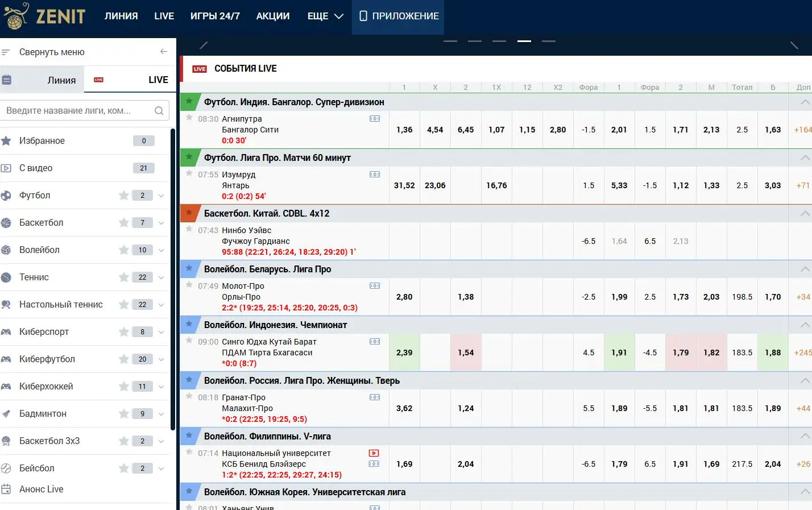Open АКЦИИ in the top menu
The width and height of the screenshot is (812, 510).
(273, 16)
